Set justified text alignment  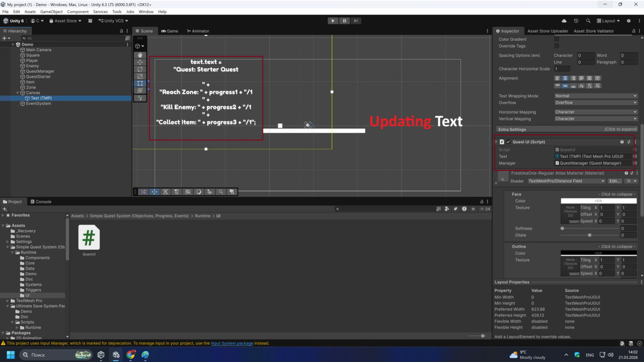(581, 78)
